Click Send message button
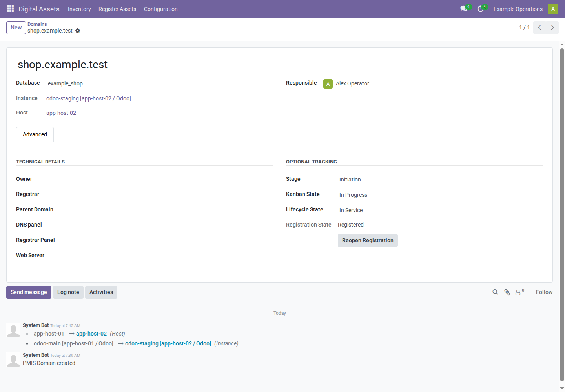The image size is (565, 392). click(29, 292)
